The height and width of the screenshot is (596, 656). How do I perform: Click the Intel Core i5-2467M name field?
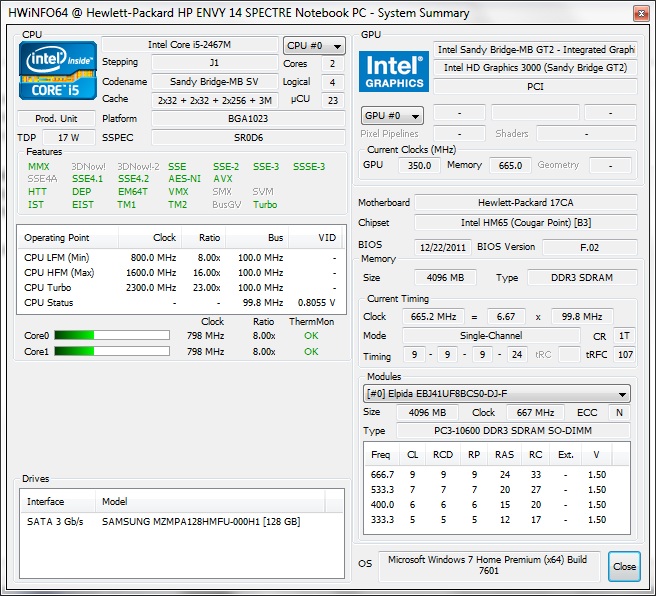tap(190, 45)
